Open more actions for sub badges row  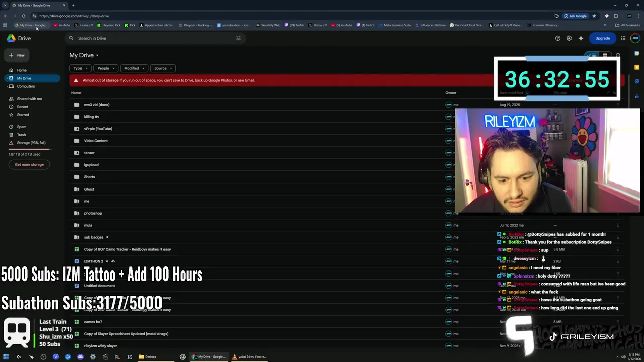pyautogui.click(x=618, y=237)
